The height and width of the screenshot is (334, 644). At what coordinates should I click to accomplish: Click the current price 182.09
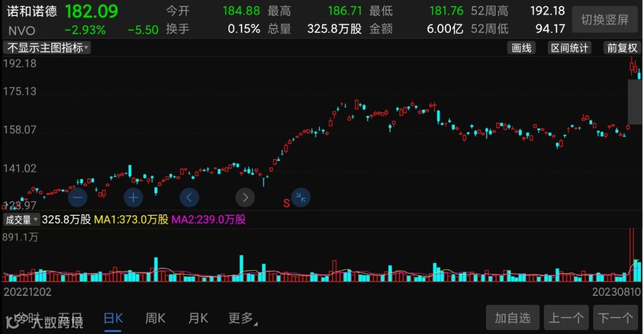92,11
